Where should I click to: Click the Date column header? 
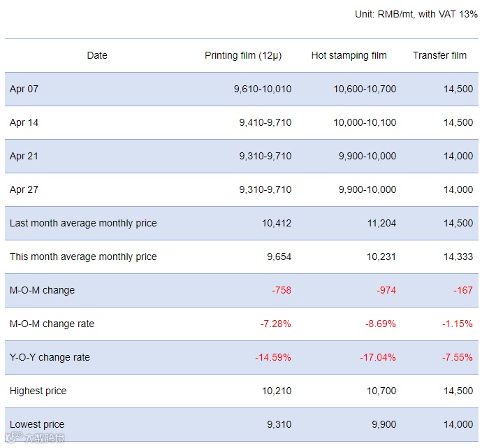97,55
